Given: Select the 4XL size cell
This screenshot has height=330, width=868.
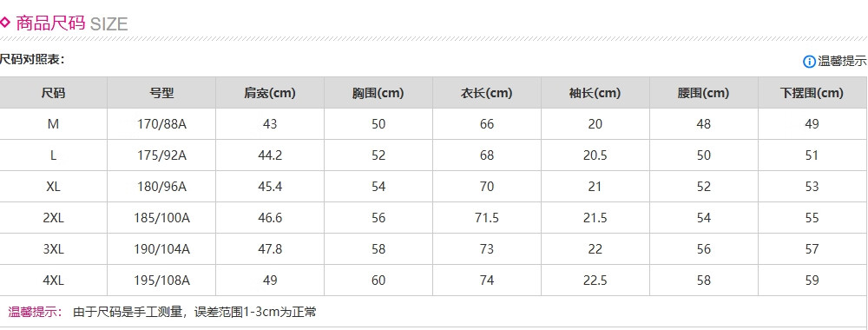Looking at the screenshot, I should (53, 280).
